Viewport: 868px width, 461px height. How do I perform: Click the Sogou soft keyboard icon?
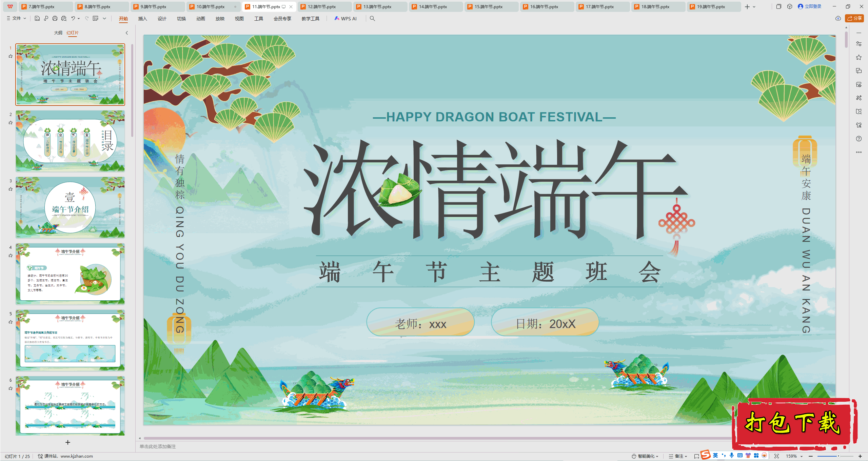click(x=740, y=455)
